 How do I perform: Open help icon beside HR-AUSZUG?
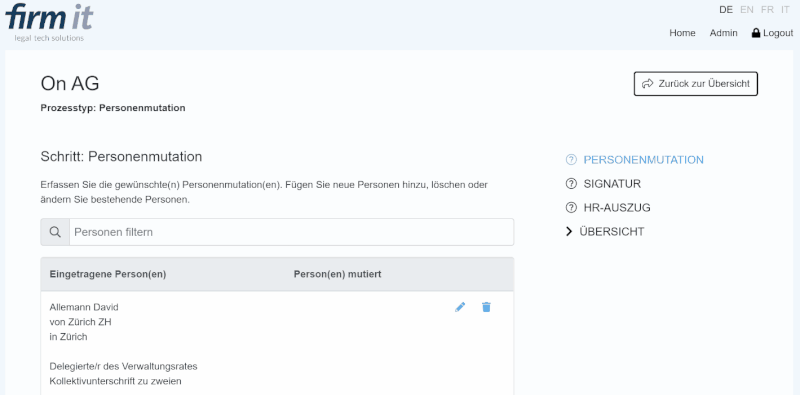coord(571,208)
